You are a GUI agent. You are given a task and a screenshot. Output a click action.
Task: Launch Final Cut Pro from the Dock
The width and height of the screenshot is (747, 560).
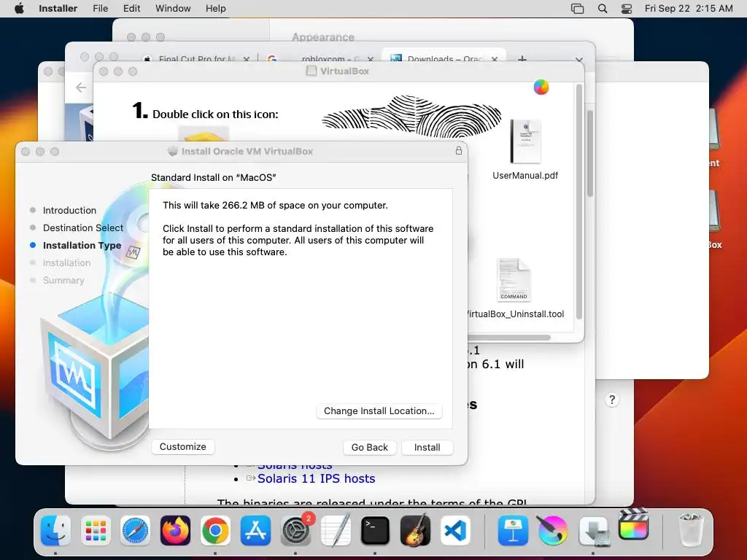(x=633, y=525)
